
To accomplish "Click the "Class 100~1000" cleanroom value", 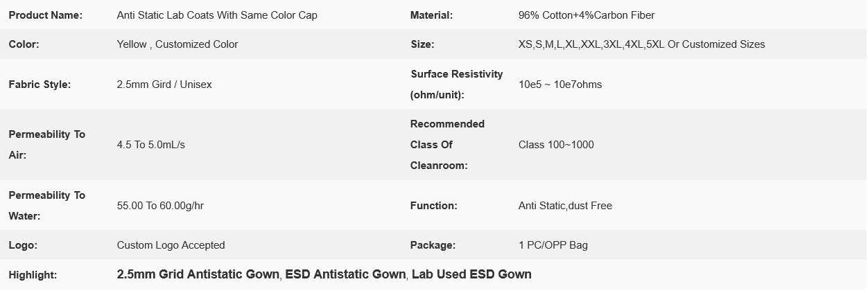I will [x=556, y=145].
